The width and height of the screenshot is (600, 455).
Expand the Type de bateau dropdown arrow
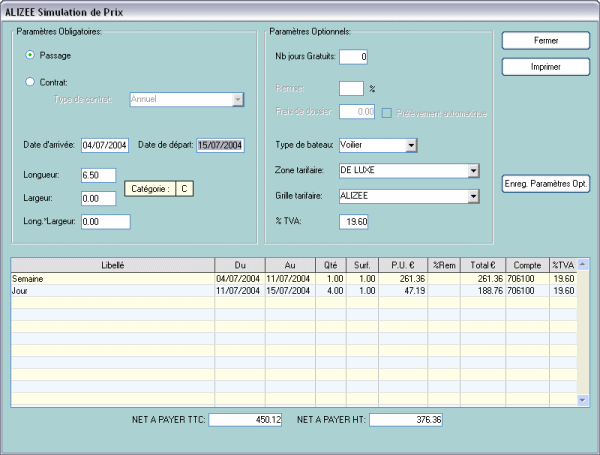[x=411, y=145]
